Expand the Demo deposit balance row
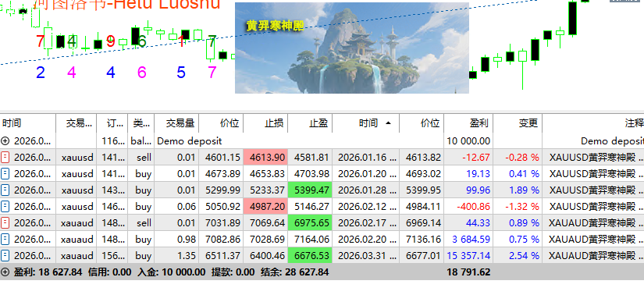 5,141
